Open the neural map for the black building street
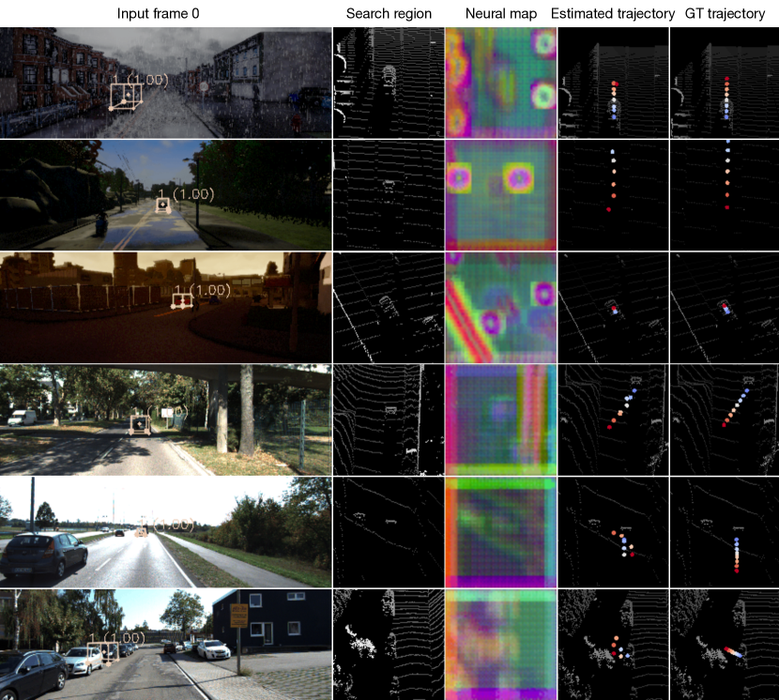This screenshot has width=779, height=700. pyautogui.click(x=501, y=645)
